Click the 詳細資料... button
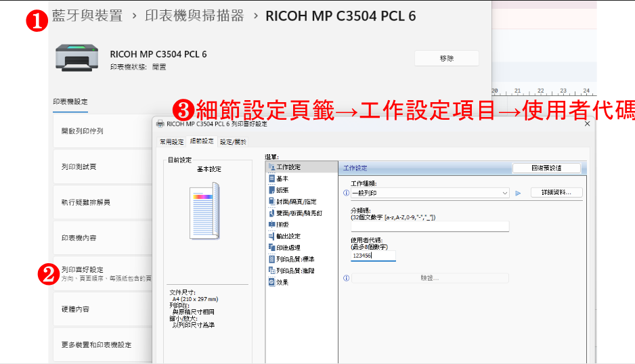The image size is (635, 364). [556, 193]
